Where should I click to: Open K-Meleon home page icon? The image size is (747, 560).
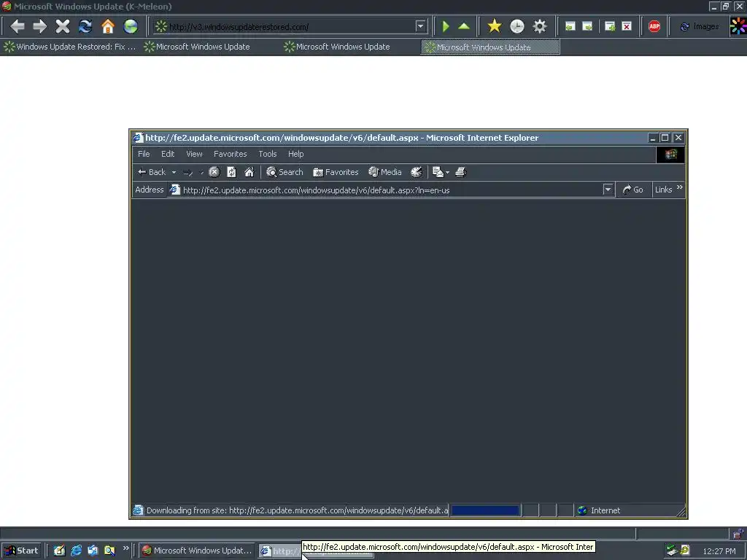(108, 26)
